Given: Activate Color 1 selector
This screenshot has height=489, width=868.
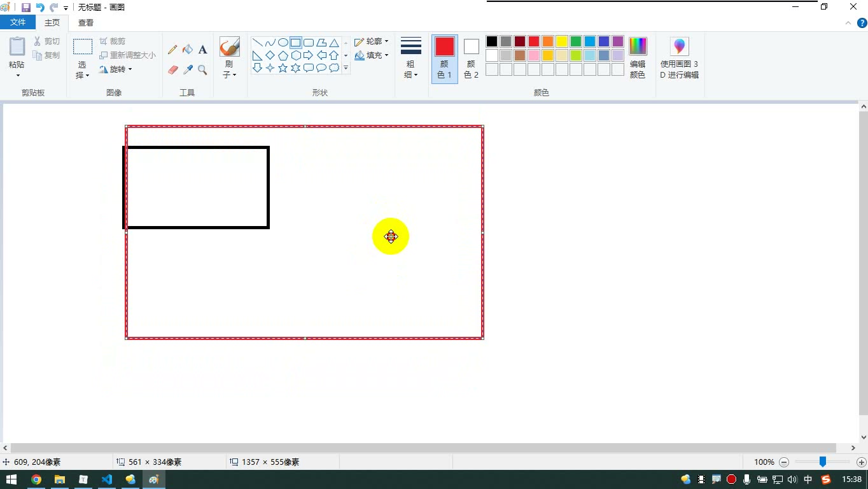Looking at the screenshot, I should tap(445, 58).
